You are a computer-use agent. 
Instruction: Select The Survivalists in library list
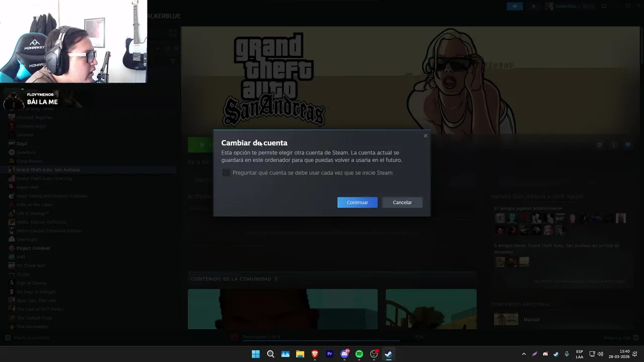[32, 326]
